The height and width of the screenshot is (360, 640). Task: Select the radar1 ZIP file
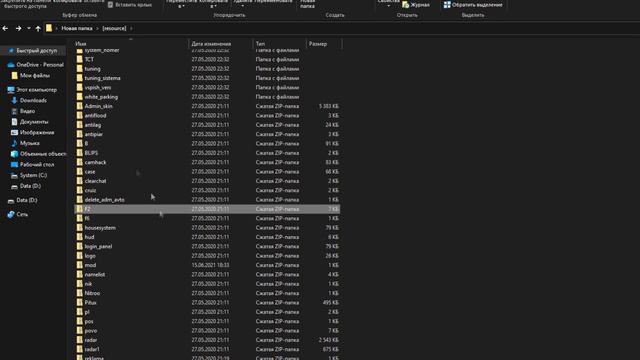[x=92, y=349]
